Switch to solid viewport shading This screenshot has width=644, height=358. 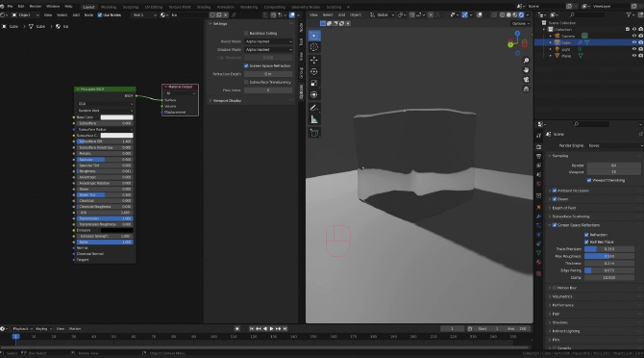tap(508, 14)
